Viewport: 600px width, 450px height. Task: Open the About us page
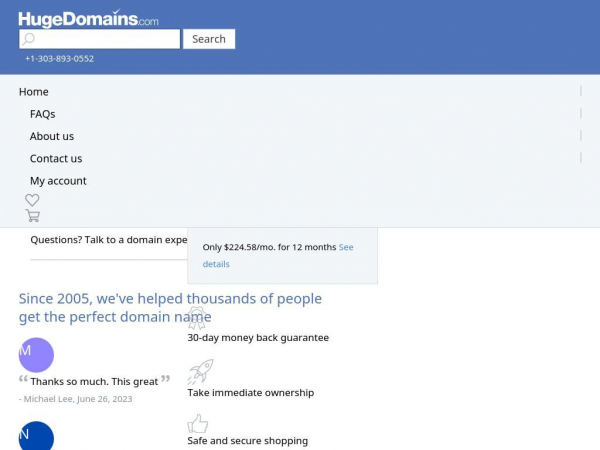click(x=52, y=136)
